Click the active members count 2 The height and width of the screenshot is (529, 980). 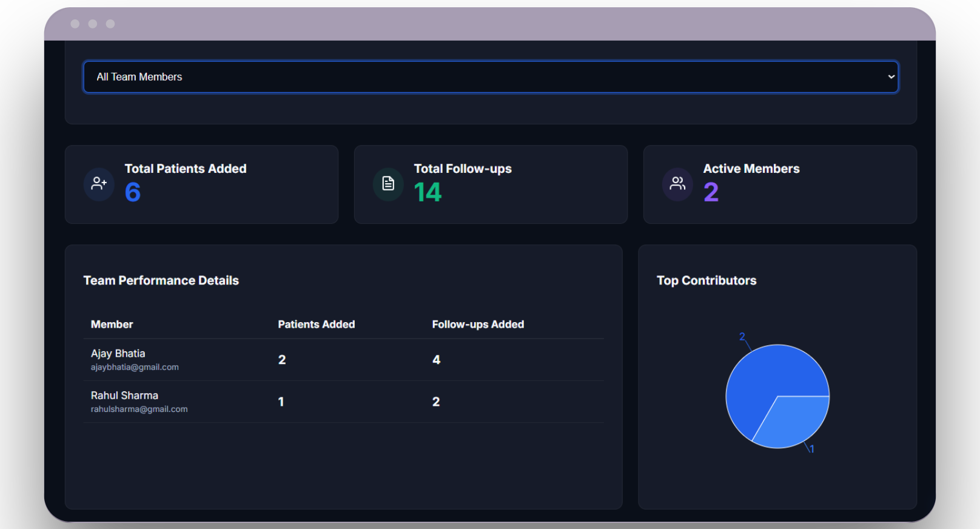(711, 192)
